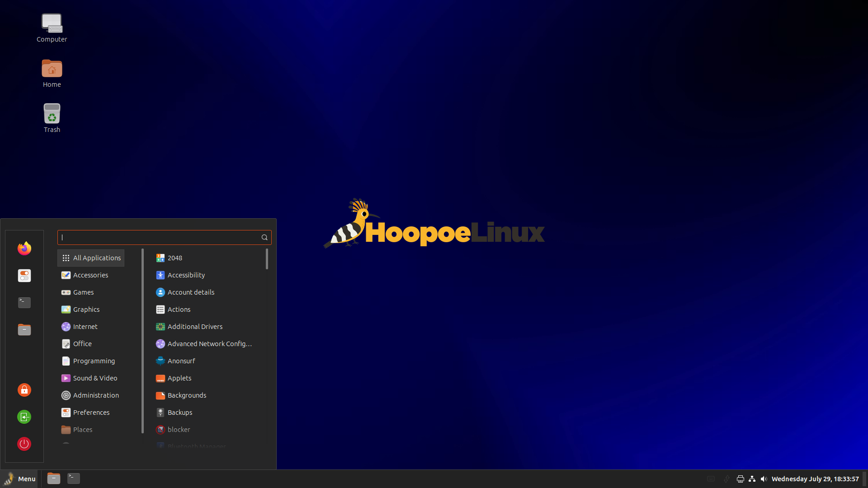Open network icon in the panel
The height and width of the screenshot is (488, 868).
coord(752,479)
